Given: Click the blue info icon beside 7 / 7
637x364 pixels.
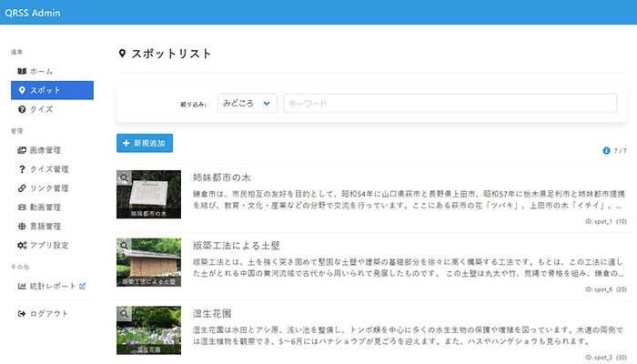Looking at the screenshot, I should click(606, 150).
